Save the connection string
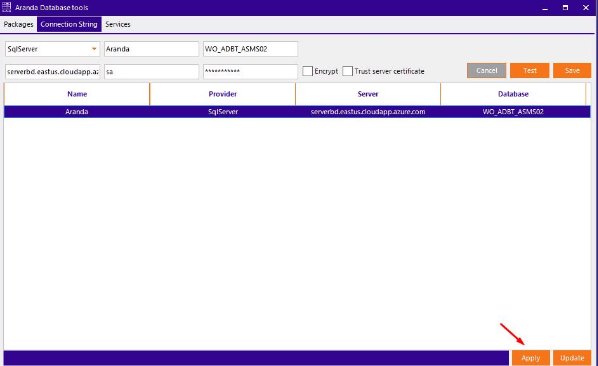Image resolution: width=598 pixels, height=366 pixels. point(572,71)
